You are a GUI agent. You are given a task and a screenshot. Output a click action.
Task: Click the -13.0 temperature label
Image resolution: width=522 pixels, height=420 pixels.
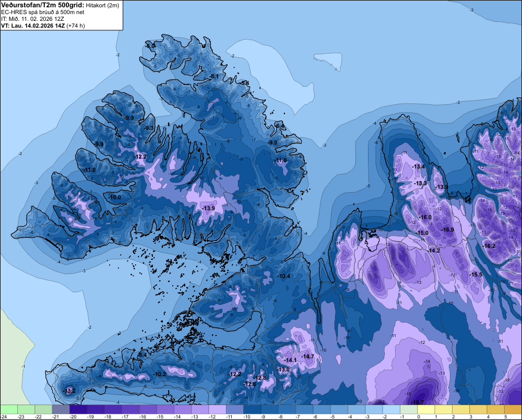(x=283, y=369)
